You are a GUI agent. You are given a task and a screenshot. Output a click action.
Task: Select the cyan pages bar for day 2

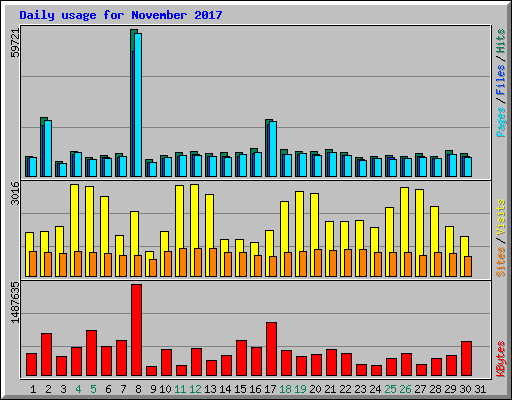[48, 148]
